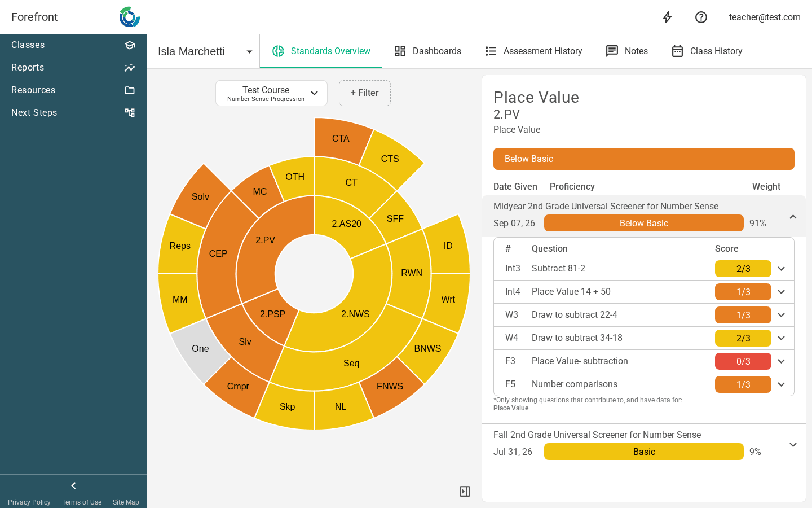Open the Terms of Use link
The height and width of the screenshot is (508, 812).
tap(82, 502)
